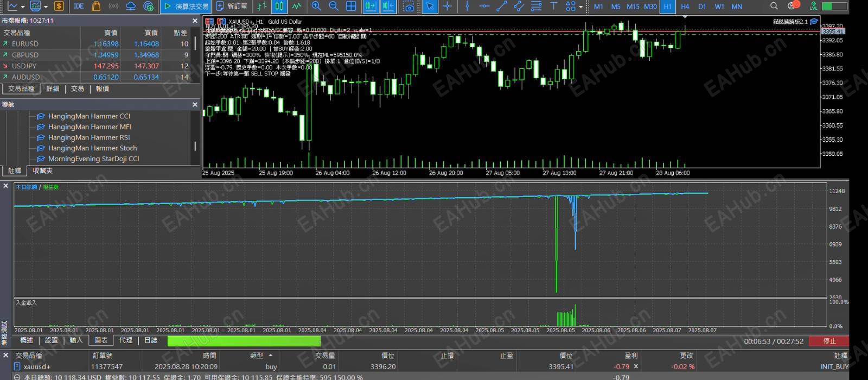Select EURUSD row in Market Watch
Viewport: 868px width, 380px height.
pos(95,44)
